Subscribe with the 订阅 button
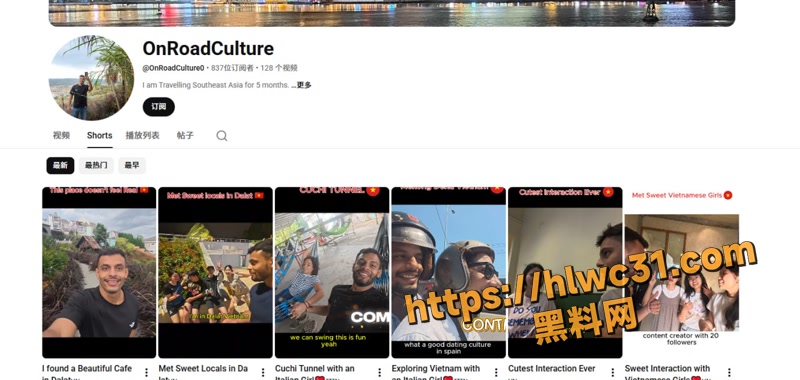Viewport: 800px width, 380px height. point(159,107)
